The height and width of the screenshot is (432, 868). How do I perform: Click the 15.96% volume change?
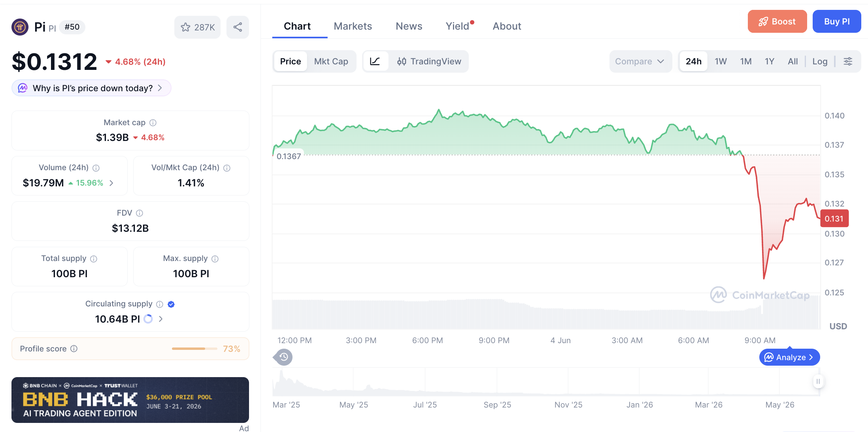coord(86,183)
